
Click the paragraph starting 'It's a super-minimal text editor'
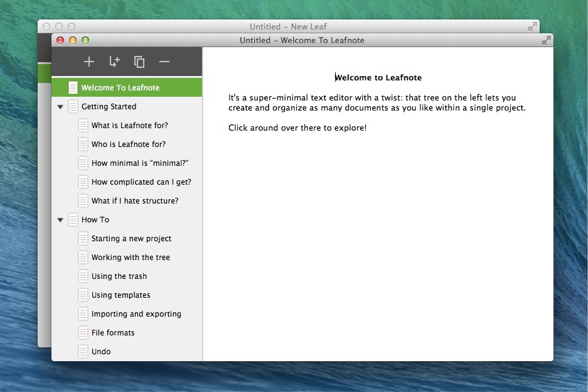point(377,102)
